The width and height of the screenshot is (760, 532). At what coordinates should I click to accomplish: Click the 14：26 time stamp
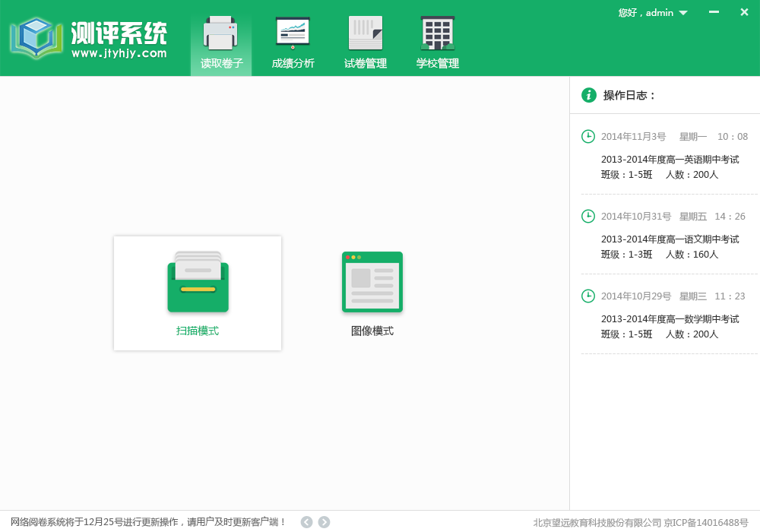tap(730, 217)
